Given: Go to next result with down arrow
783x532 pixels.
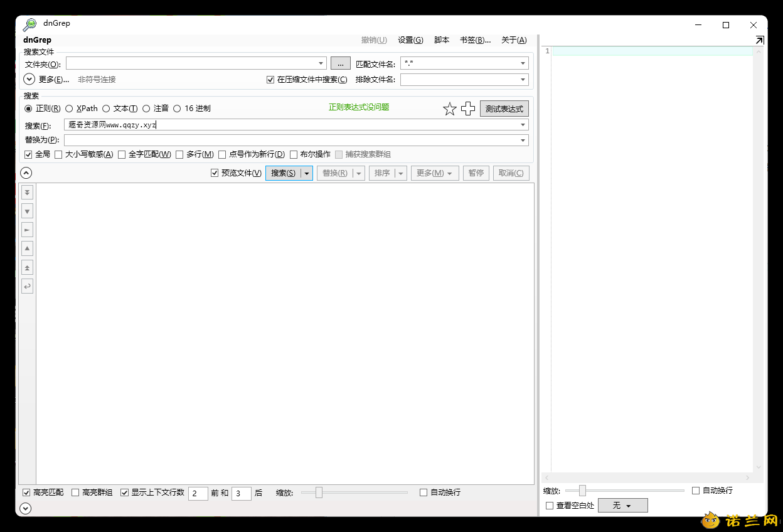Looking at the screenshot, I should click(27, 211).
